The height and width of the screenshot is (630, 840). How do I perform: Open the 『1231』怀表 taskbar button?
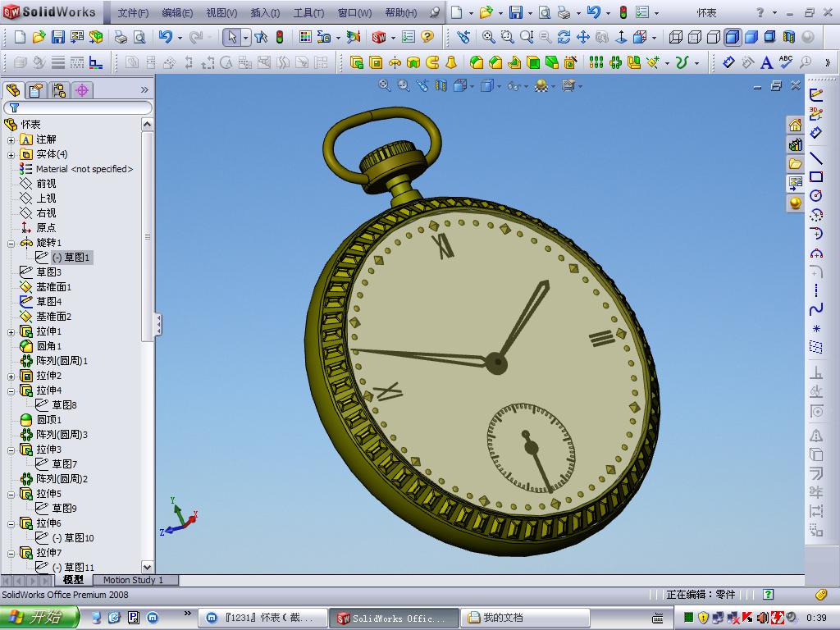(263, 618)
